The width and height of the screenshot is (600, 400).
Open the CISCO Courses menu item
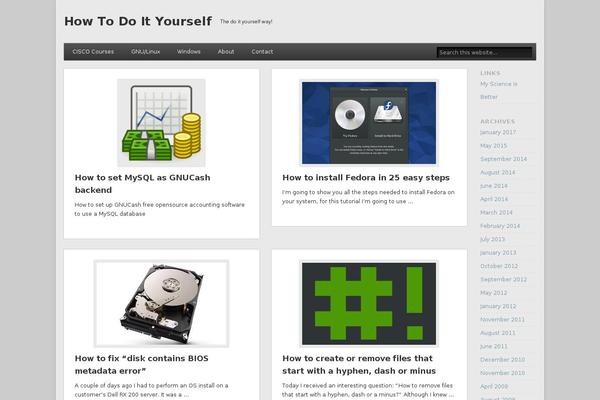[x=93, y=52]
